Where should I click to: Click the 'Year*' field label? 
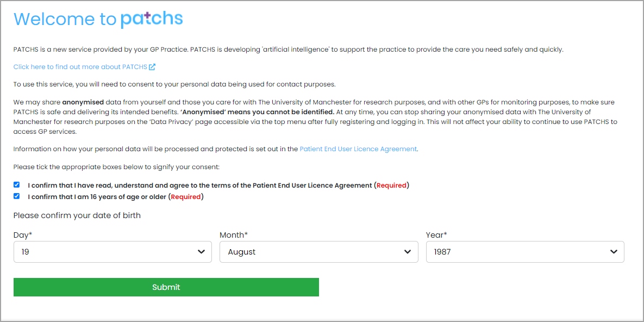coord(436,235)
